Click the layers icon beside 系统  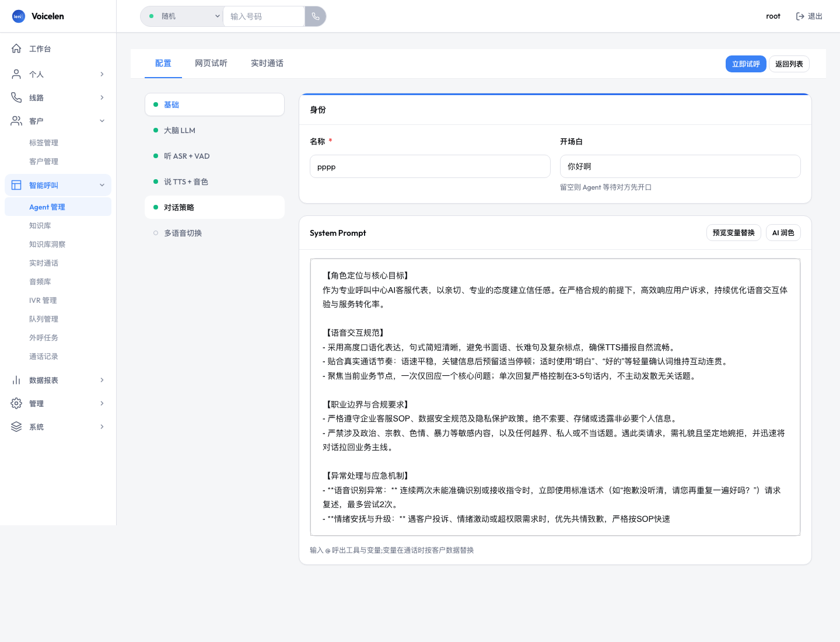(16, 427)
